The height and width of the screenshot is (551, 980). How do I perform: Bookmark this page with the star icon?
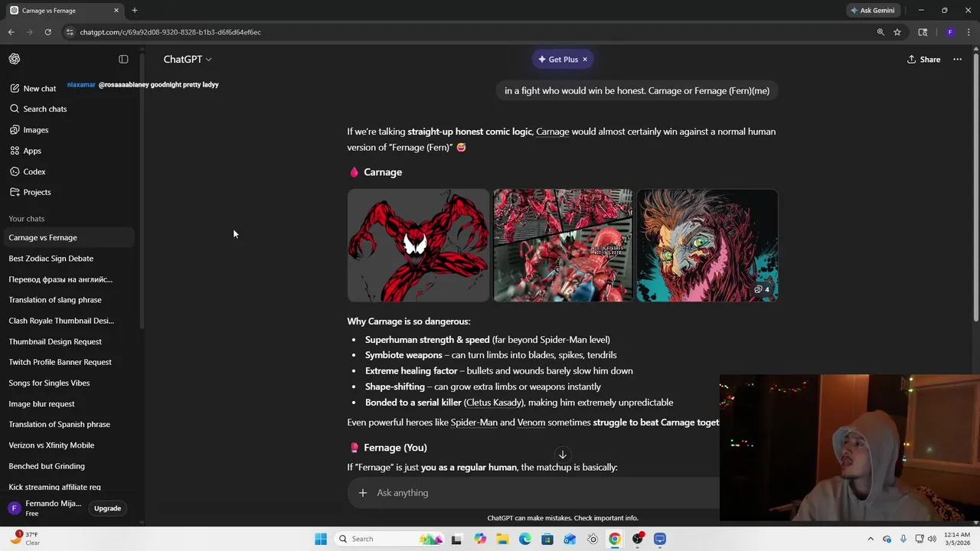[x=897, y=32]
